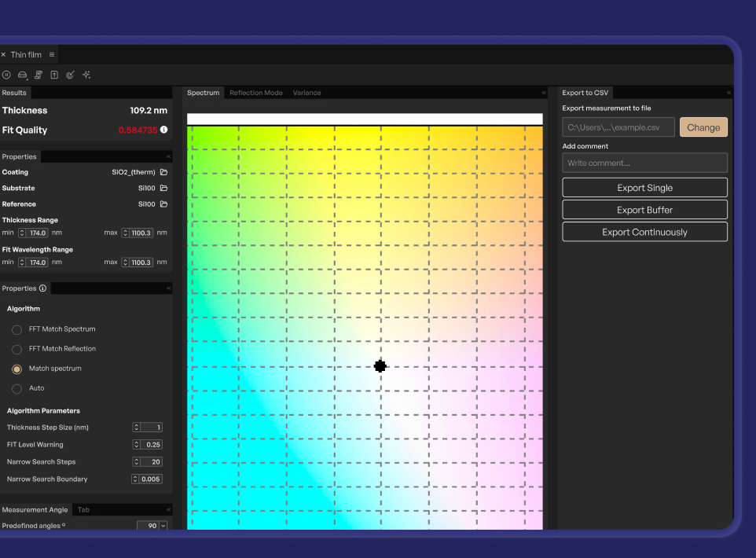756x558 pixels.
Task: Select the FFT Match Spectrum algorithm
Action: [17, 329]
